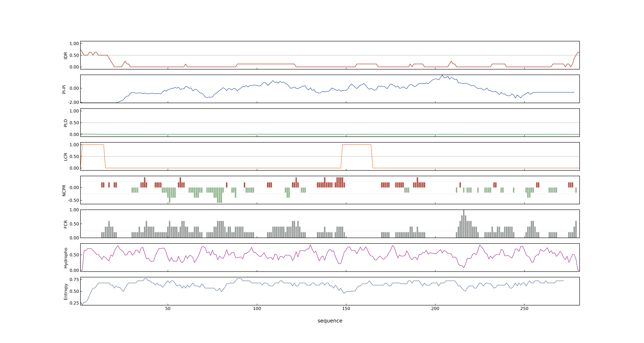Click the IDR axis label
Screen dimensions: 644x343
click(x=66, y=55)
